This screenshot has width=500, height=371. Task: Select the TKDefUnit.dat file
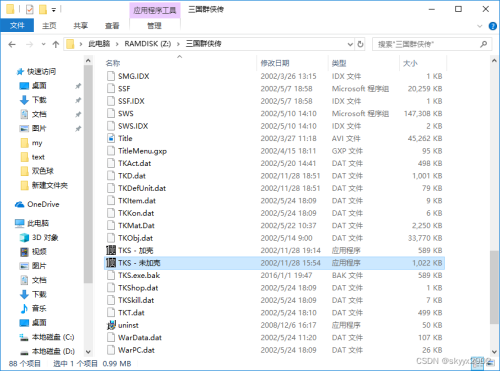coord(142,188)
